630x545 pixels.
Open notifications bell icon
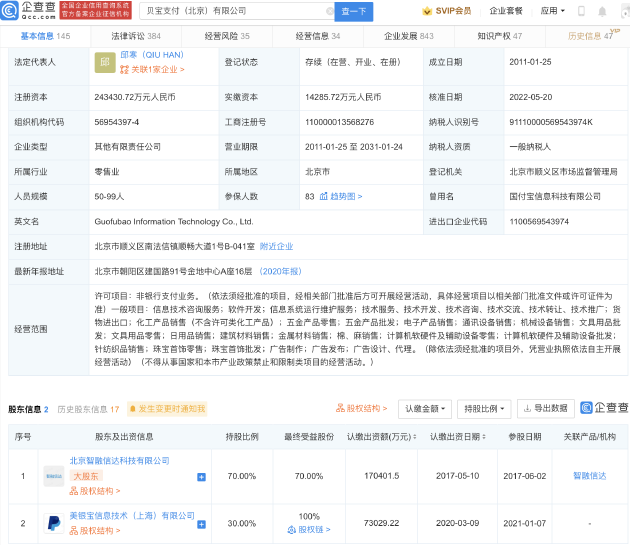[x=602, y=12]
